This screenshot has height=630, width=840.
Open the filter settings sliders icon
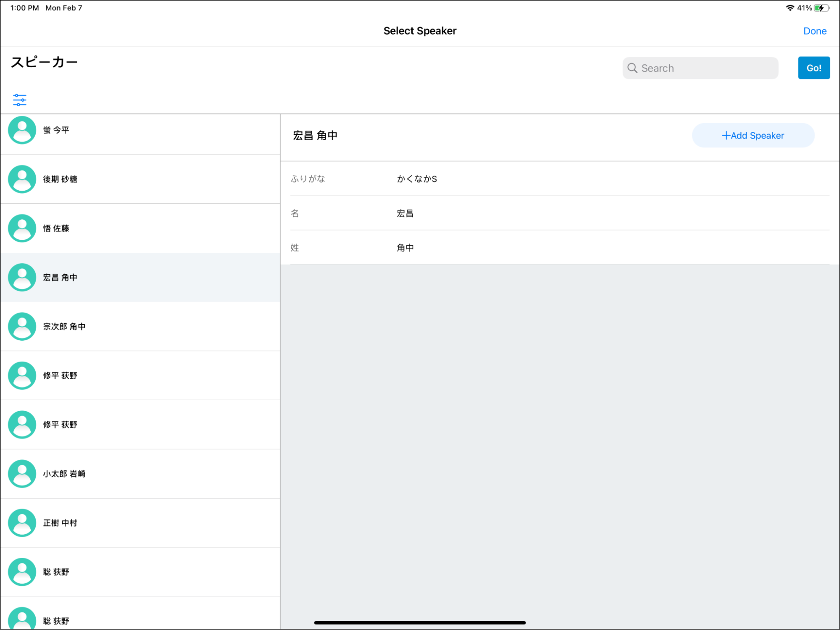(19, 100)
